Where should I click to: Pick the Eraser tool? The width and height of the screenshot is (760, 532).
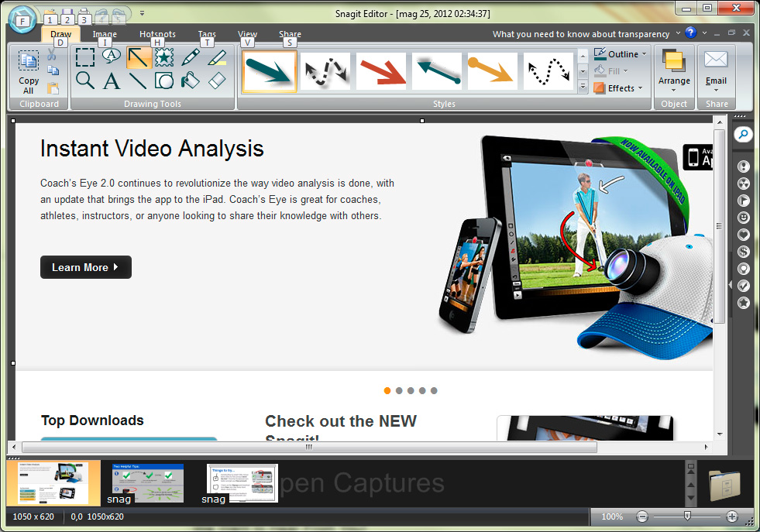click(218, 80)
